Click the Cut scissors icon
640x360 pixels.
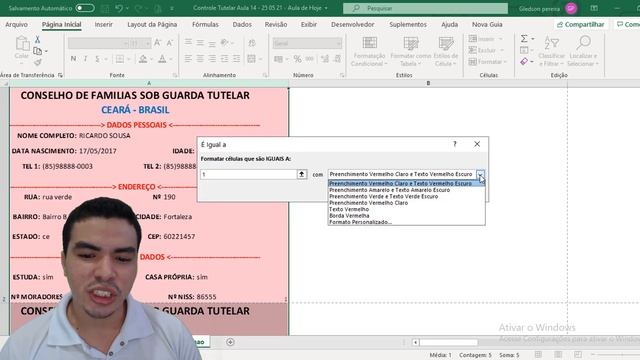tap(37, 39)
